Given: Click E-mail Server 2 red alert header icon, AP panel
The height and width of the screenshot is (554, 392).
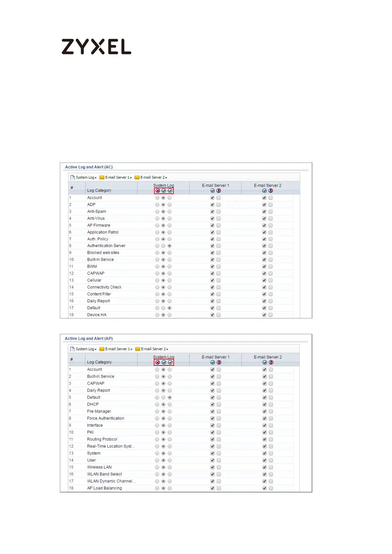Looking at the screenshot, I should 271,363.
